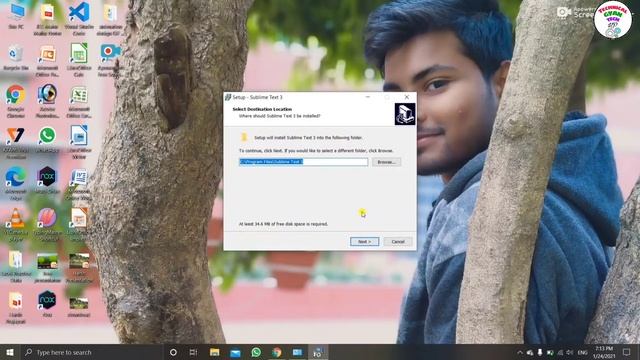Open the Action Center notifications icon
Image resolution: width=640 pixels, height=360 pixels.
pos(627,352)
